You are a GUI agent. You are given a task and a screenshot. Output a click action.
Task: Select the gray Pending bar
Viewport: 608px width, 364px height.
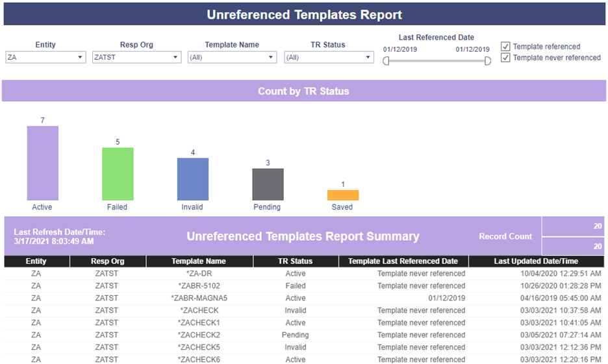[x=268, y=184]
